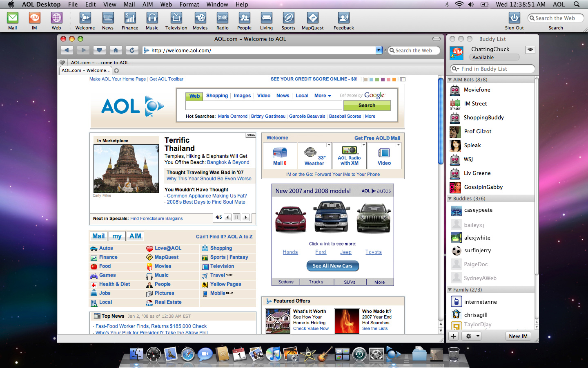Open the Weather widget dropdown arrow
This screenshot has height=368, width=588.
pos(329,145)
